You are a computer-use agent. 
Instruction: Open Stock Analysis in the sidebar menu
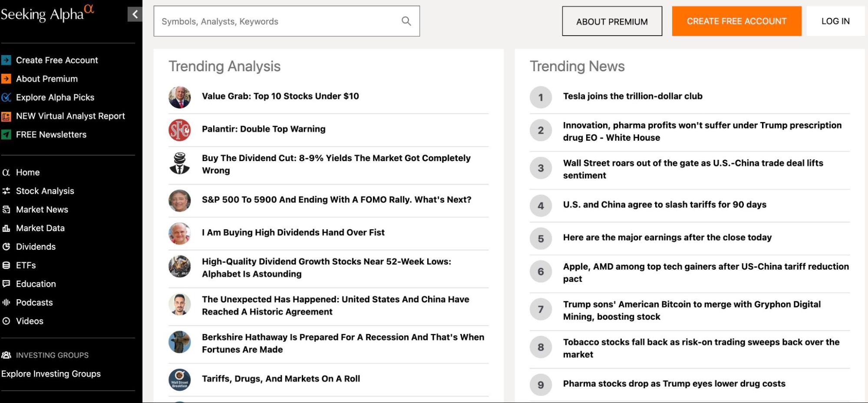[45, 191]
